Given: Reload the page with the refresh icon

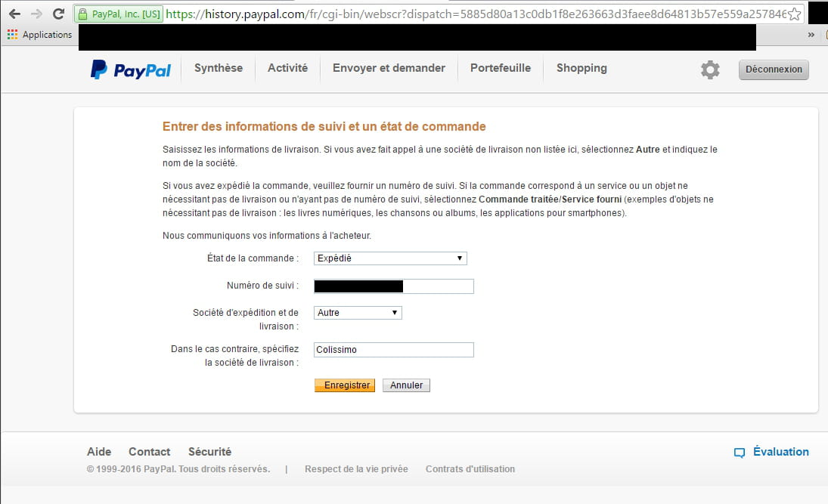Looking at the screenshot, I should point(59,14).
